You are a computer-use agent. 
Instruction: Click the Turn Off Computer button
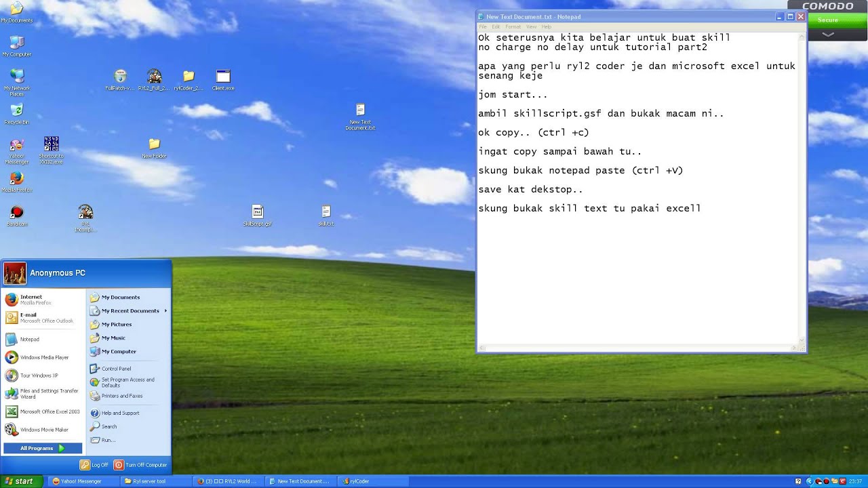[x=140, y=465]
